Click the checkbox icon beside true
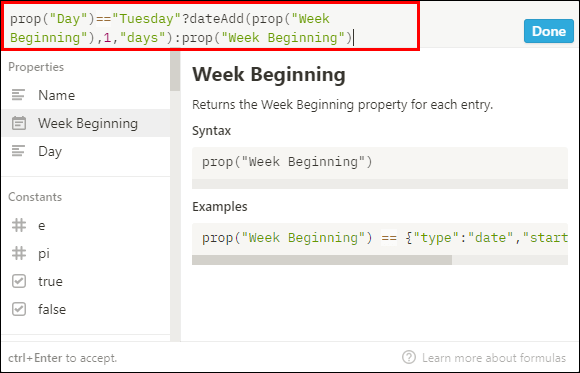 [x=18, y=281]
